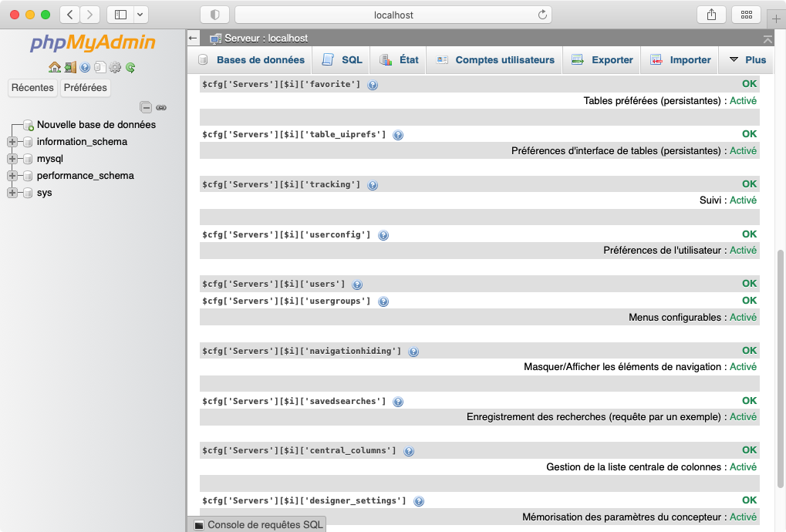Click the log out door icon

point(70,68)
